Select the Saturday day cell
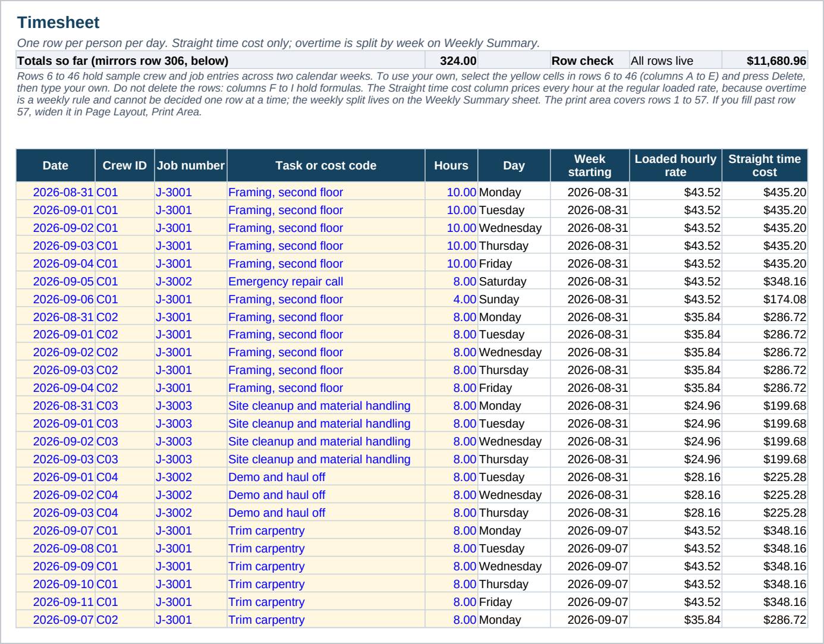The width and height of the screenshot is (824, 644). tap(514, 281)
